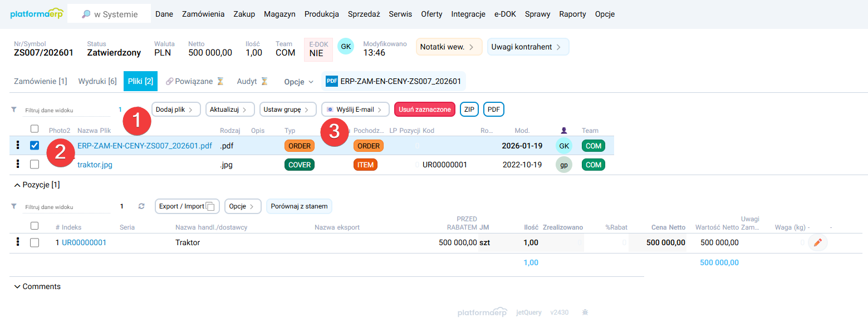Click the platformaerp logo at top left
The image size is (868, 328).
coord(37,14)
